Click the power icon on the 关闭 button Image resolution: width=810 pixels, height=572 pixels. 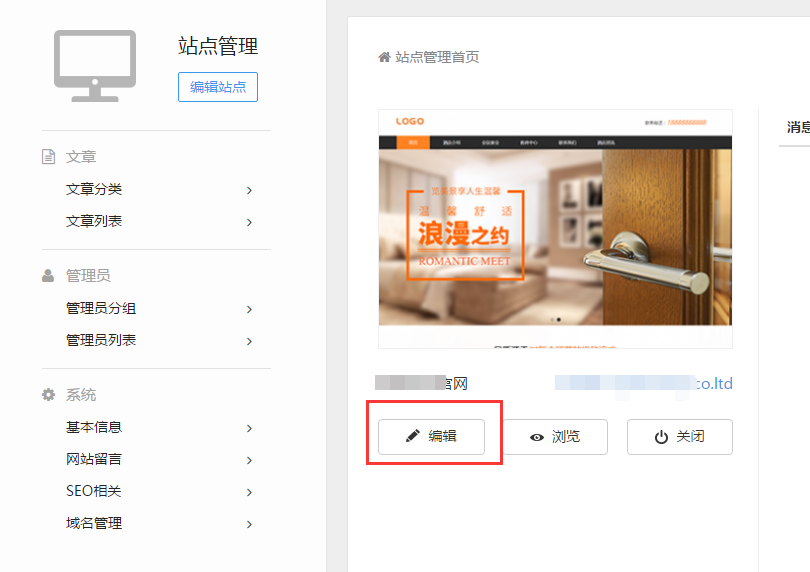pyautogui.click(x=661, y=438)
